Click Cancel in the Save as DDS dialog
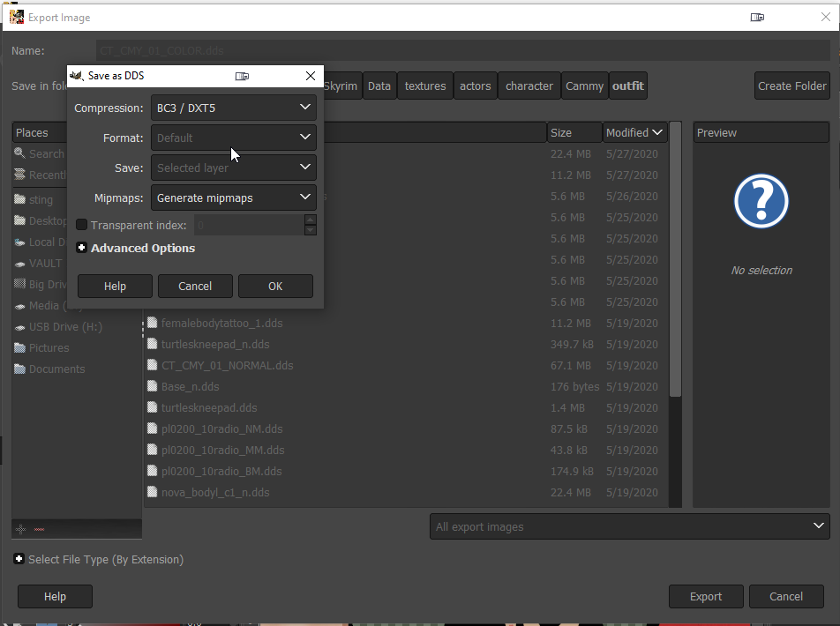Image resolution: width=840 pixels, height=626 pixels. coord(195,286)
